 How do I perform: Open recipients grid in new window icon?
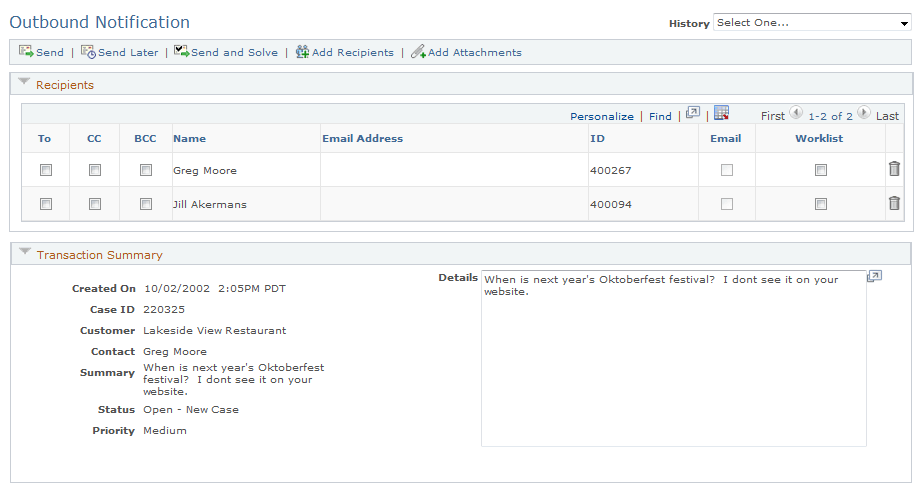693,113
